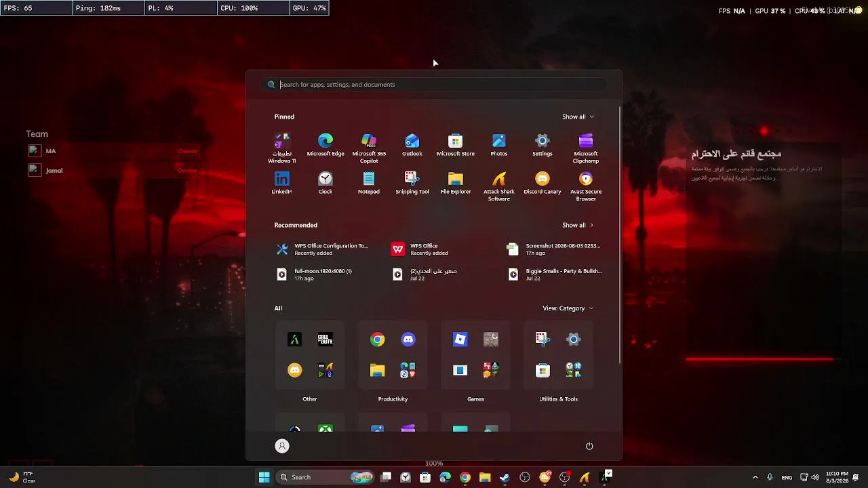Launch Notepad from Pinned
Screen dimensions: 868x488
pos(369,183)
